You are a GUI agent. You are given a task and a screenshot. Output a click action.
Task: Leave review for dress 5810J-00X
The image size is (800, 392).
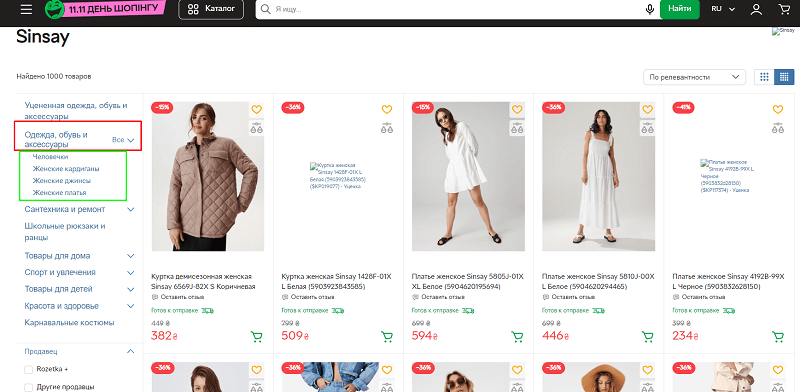click(x=568, y=297)
